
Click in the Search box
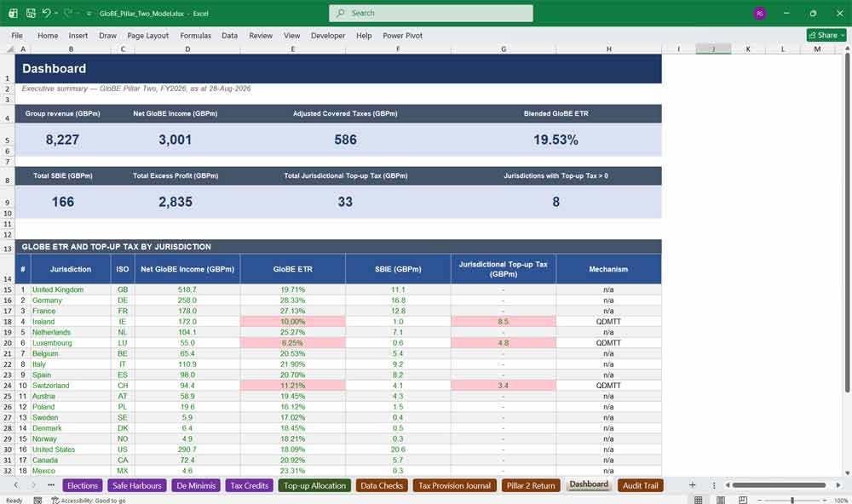pyautogui.click(x=431, y=13)
